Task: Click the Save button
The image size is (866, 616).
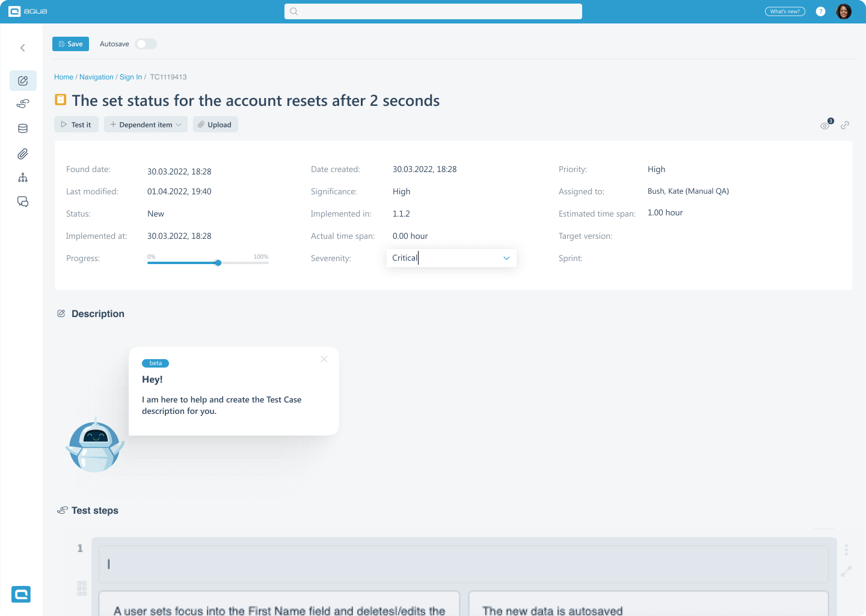Action: (70, 44)
